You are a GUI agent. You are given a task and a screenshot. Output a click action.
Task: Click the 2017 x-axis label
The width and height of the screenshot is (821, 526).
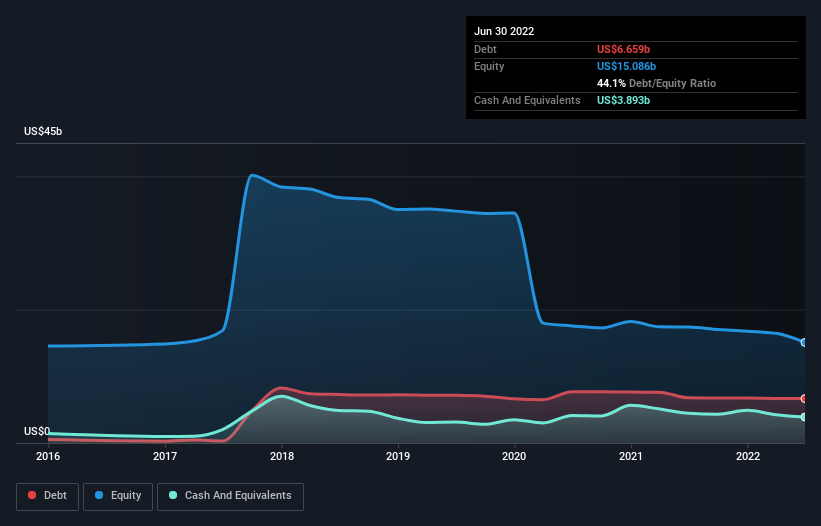[165, 456]
